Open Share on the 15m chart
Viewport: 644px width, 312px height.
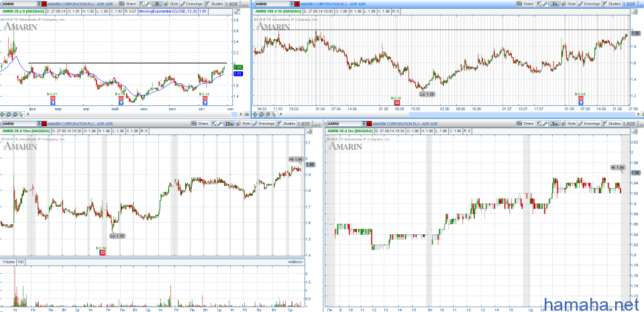coord(200,123)
